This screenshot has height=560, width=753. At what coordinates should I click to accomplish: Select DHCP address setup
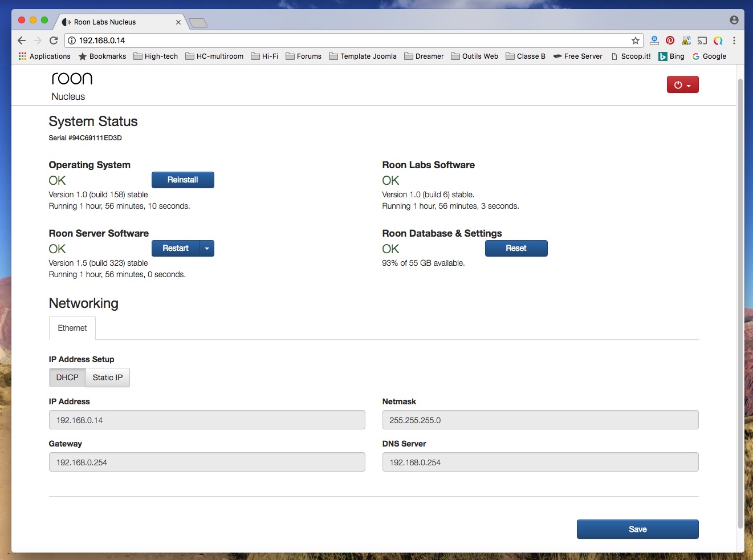coord(67,378)
